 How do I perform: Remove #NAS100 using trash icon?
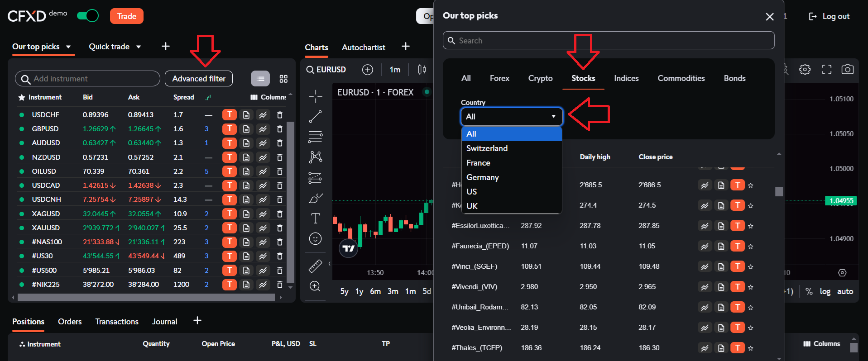pyautogui.click(x=280, y=242)
